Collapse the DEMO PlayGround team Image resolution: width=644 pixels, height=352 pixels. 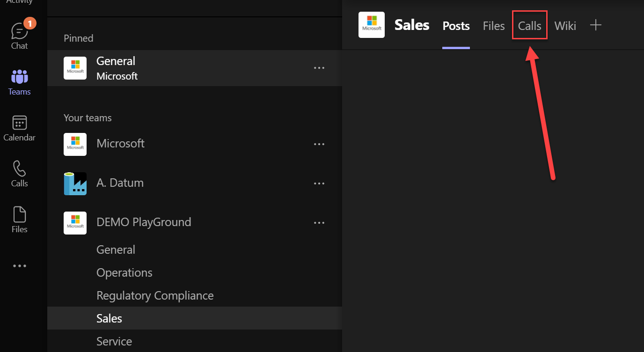tap(144, 222)
